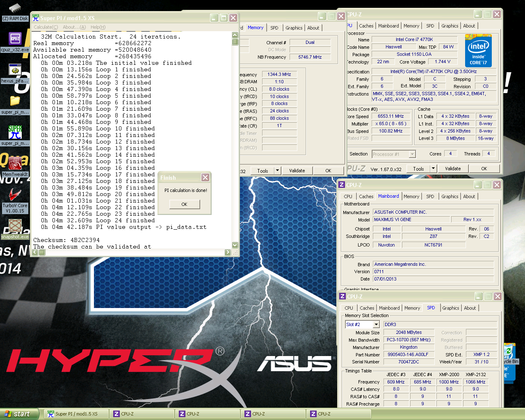Image resolution: width=525 pixels, height=420 pixels.
Task: Click Tools button in memory CPU-Z window
Action: tap(262, 171)
